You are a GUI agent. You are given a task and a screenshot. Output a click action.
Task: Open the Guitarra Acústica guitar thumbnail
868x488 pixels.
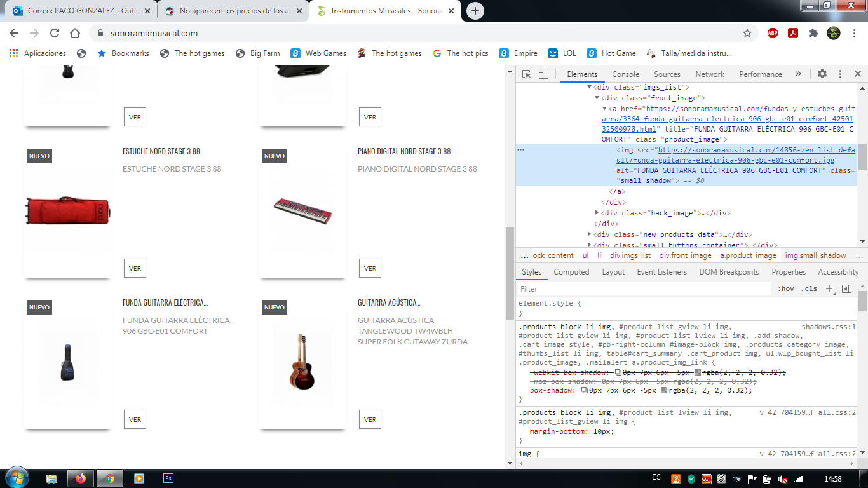pos(302,362)
